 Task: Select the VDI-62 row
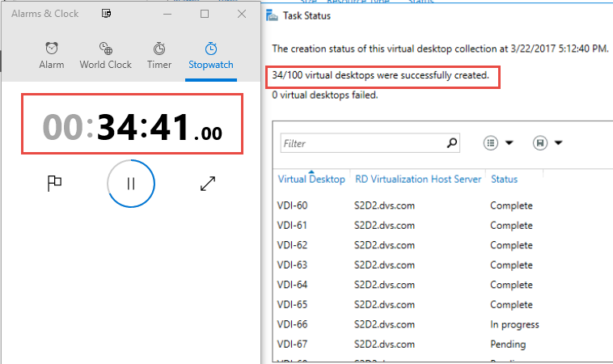(x=442, y=245)
